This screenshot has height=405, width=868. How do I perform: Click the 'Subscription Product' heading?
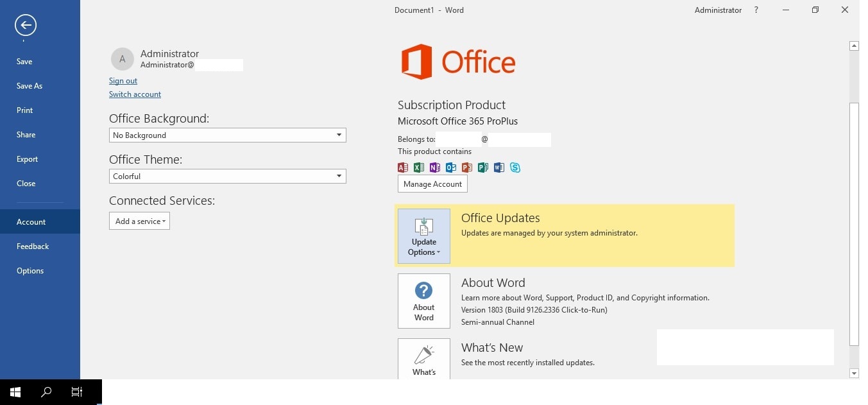point(452,105)
